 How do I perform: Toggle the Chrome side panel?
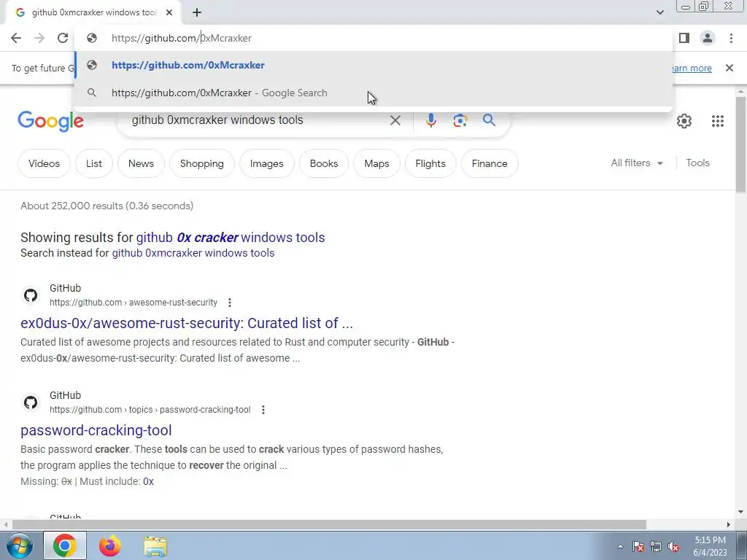pyautogui.click(x=684, y=38)
